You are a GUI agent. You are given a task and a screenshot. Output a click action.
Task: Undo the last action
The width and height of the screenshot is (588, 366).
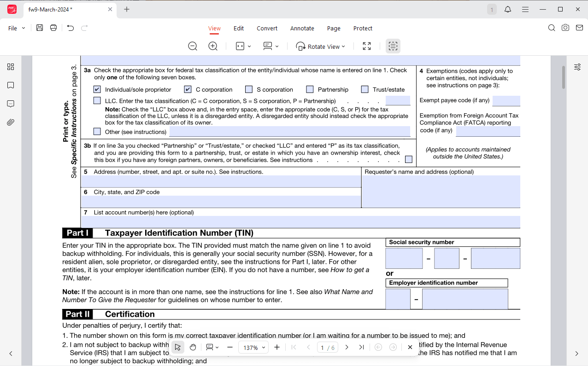(70, 28)
